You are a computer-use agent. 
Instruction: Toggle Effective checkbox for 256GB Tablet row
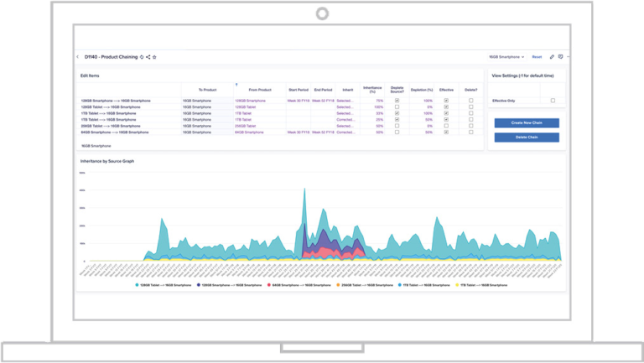[446, 126]
